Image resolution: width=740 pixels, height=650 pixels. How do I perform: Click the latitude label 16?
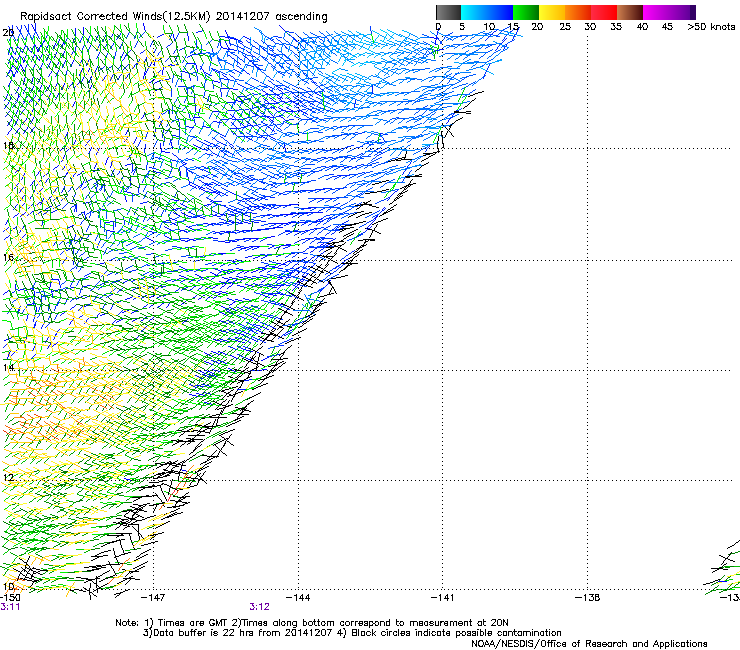pos(8,257)
